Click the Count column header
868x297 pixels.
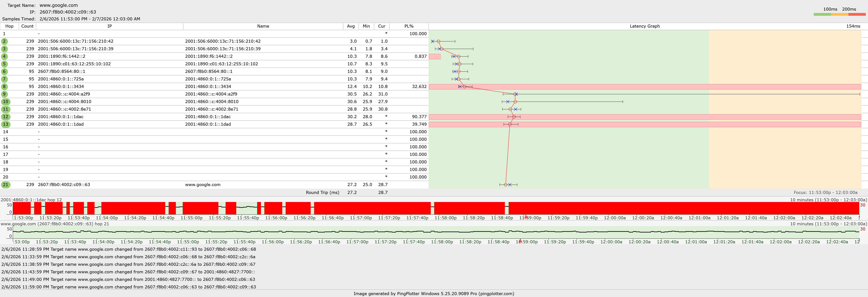tap(27, 26)
